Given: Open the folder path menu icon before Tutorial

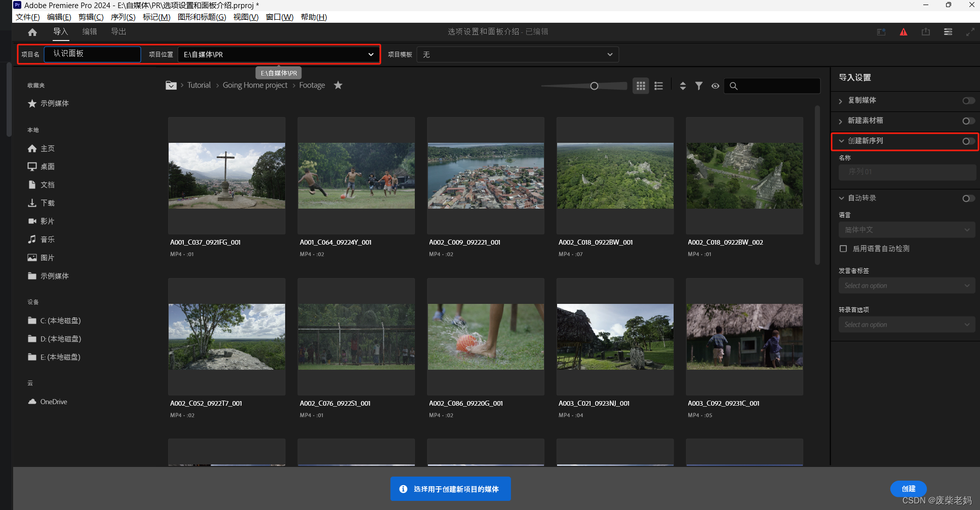Looking at the screenshot, I should pyautogui.click(x=171, y=85).
